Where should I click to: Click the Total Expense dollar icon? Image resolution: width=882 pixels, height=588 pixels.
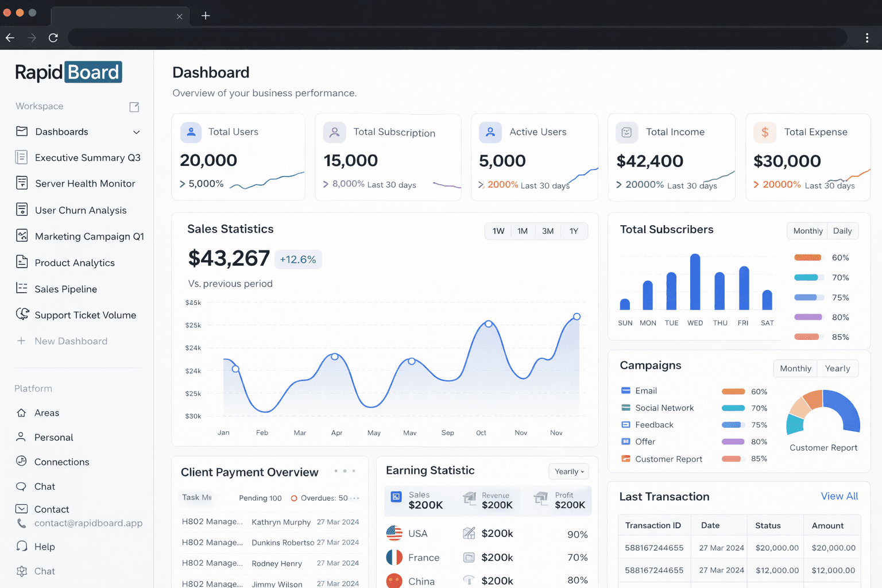point(765,132)
